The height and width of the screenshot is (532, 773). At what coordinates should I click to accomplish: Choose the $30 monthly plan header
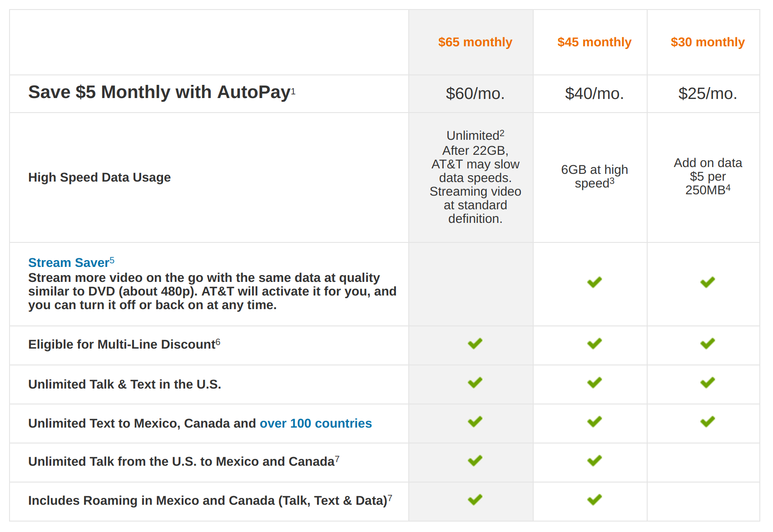(707, 42)
